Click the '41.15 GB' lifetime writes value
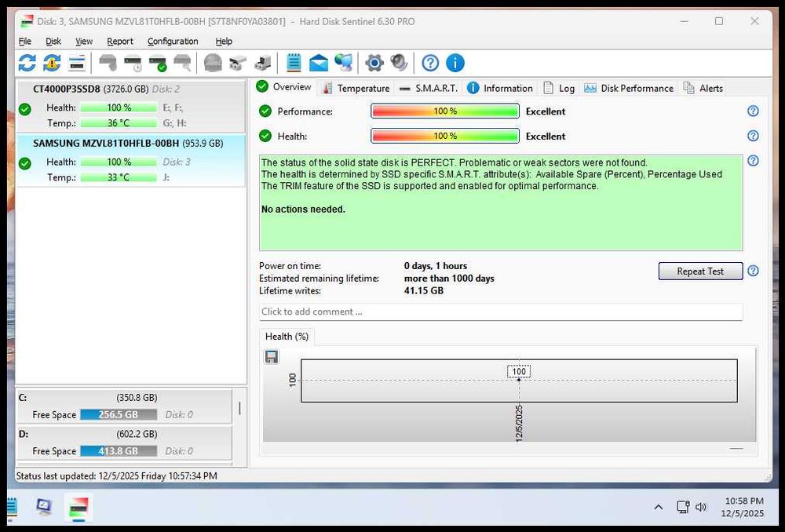The image size is (785, 532). point(424,291)
